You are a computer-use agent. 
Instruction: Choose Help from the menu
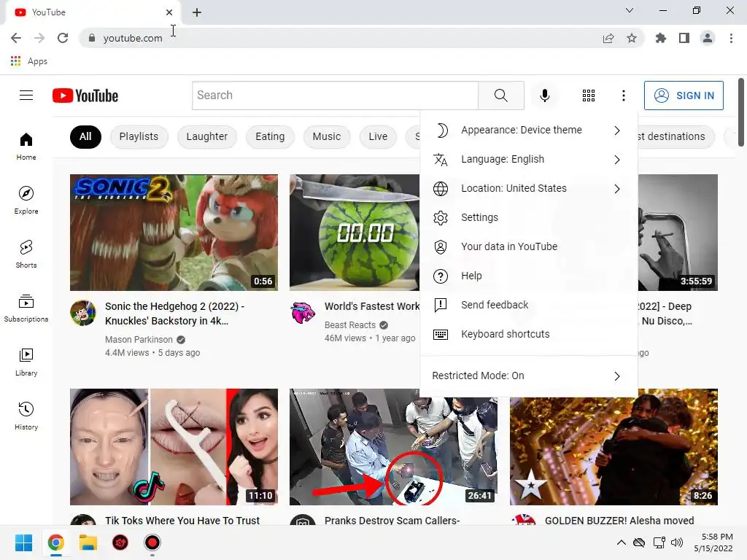529,276
